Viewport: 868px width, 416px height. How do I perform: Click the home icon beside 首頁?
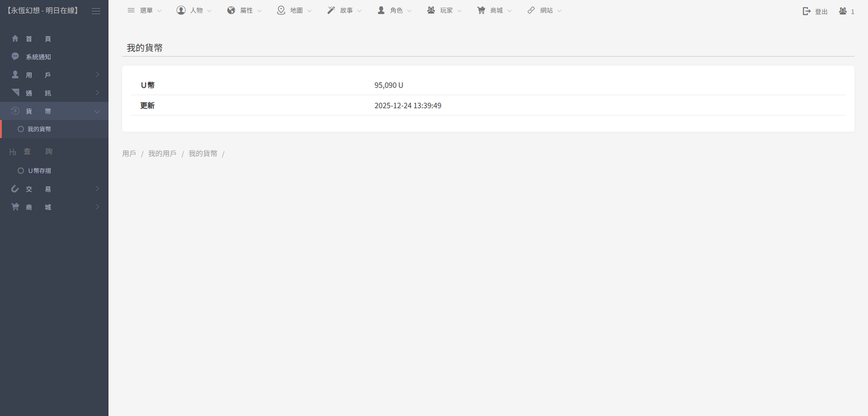(x=16, y=39)
